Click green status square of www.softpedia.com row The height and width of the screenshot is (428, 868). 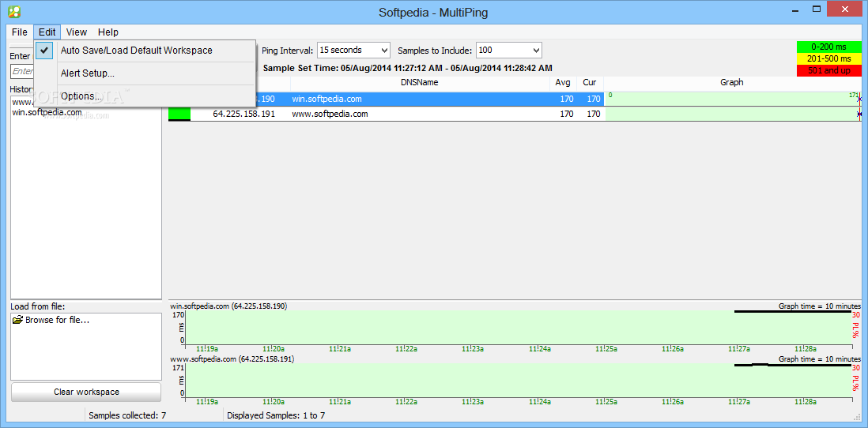(179, 114)
